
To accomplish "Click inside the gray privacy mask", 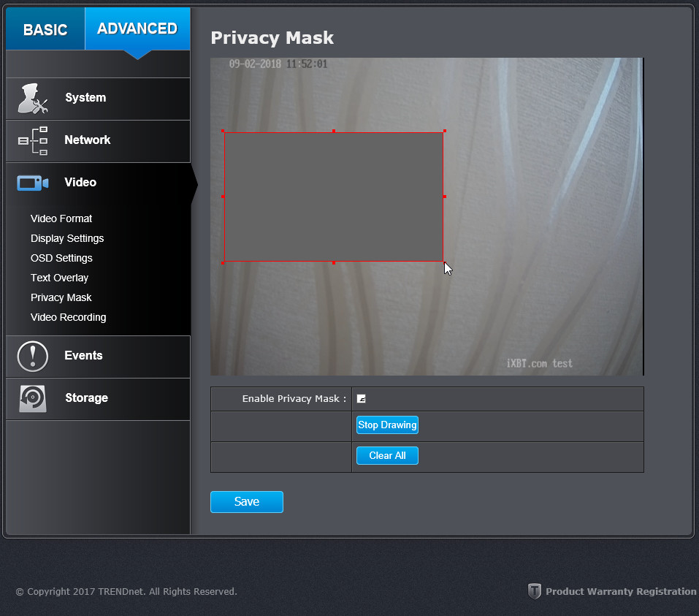I will click(334, 197).
